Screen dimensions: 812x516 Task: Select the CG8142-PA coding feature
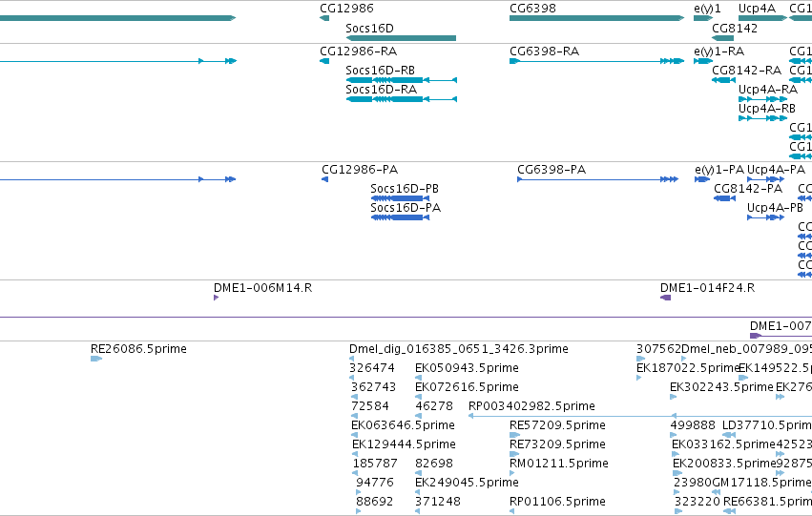pyautogui.click(x=724, y=198)
